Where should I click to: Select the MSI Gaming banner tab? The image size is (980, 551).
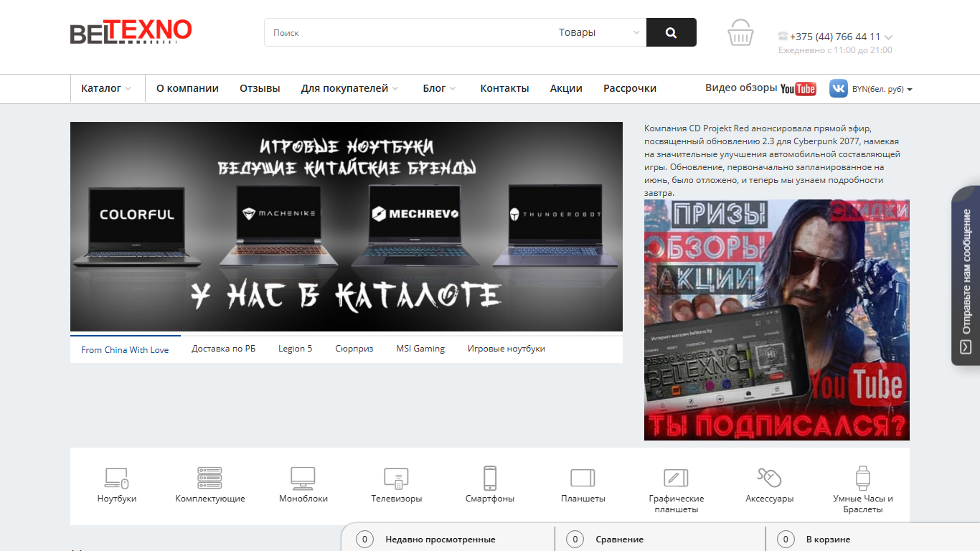(x=420, y=349)
